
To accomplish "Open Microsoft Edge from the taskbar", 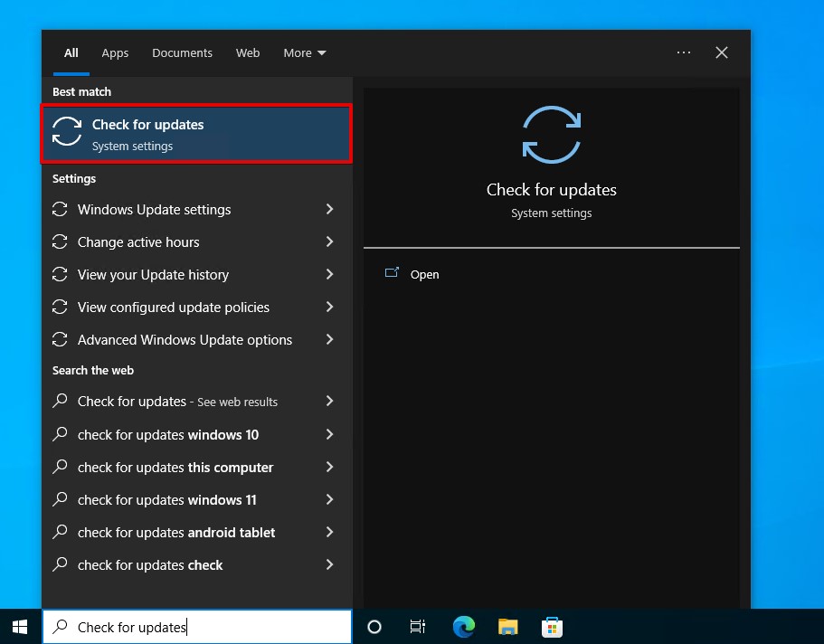I will pos(463,626).
